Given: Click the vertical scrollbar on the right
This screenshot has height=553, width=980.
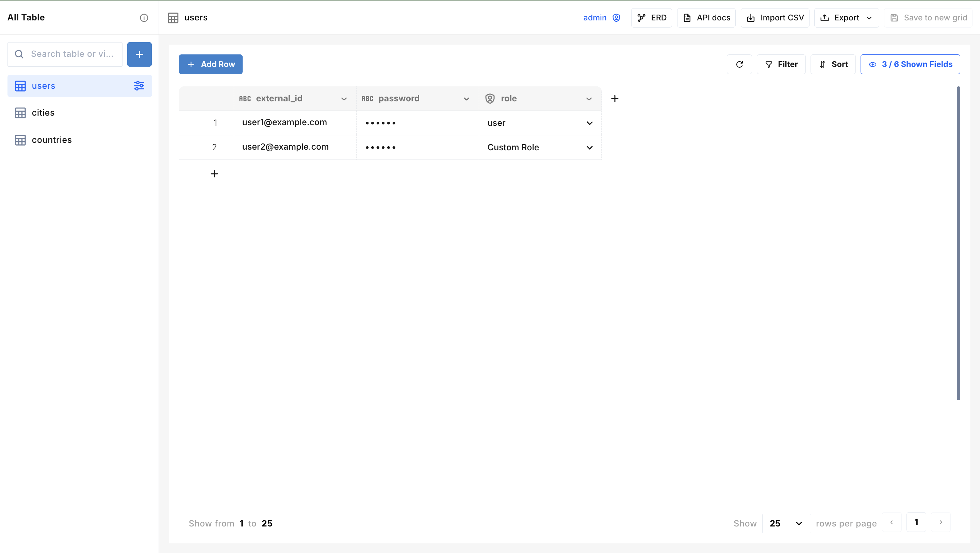Looking at the screenshot, I should pyautogui.click(x=958, y=244).
